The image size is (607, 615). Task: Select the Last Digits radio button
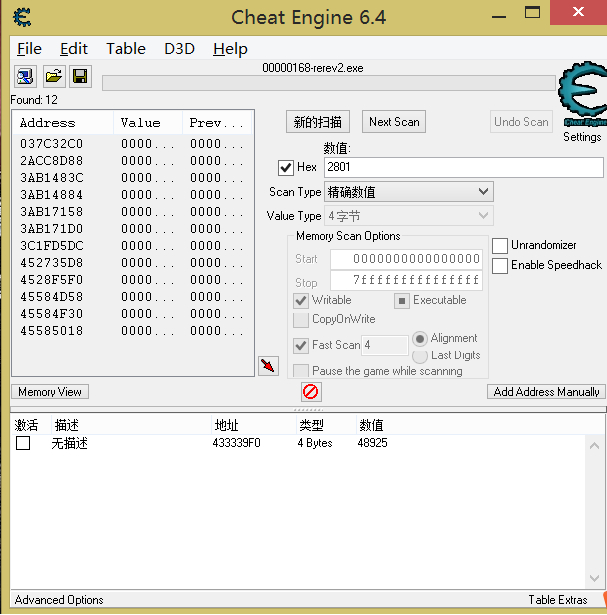(420, 356)
